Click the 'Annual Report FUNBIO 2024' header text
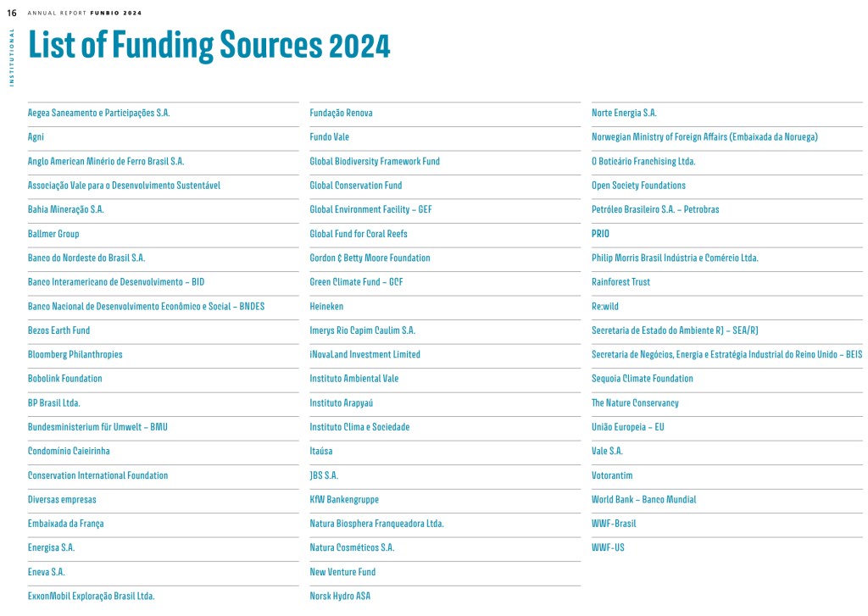 [85, 14]
